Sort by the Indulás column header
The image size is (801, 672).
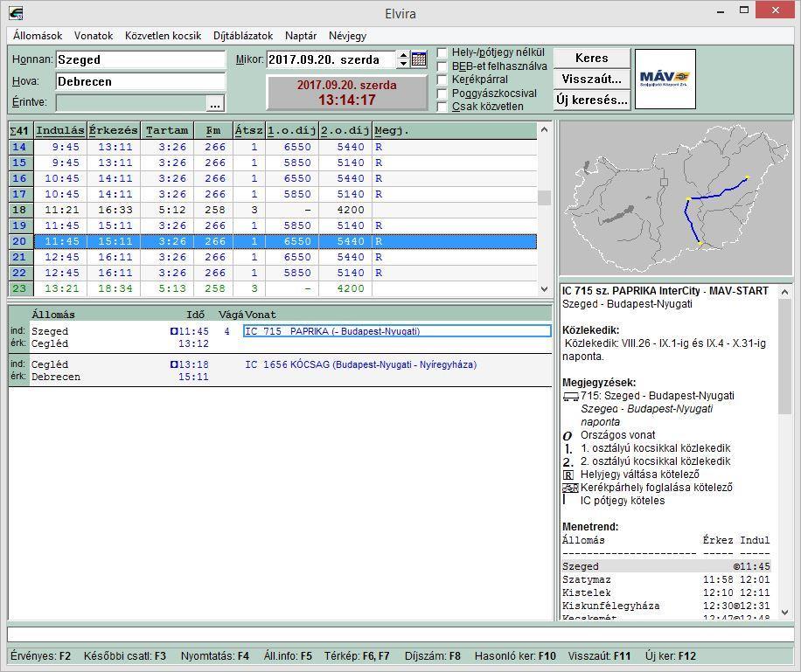(60, 131)
